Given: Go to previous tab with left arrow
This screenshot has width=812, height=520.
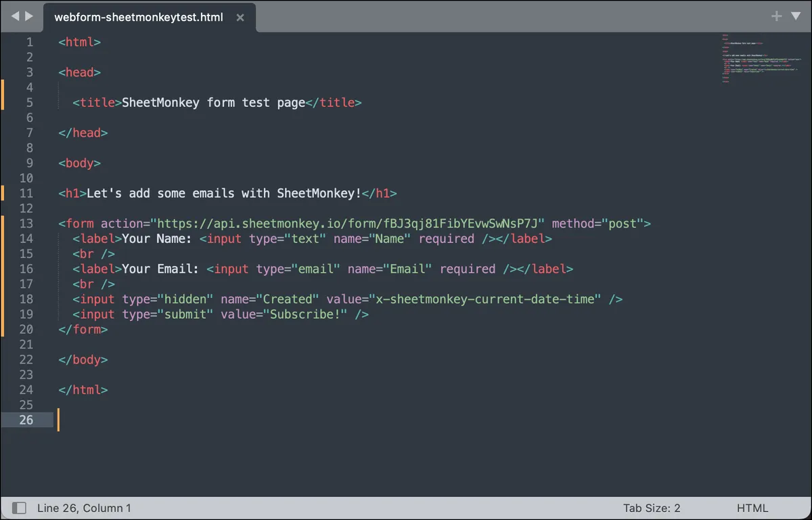Looking at the screenshot, I should [x=15, y=16].
